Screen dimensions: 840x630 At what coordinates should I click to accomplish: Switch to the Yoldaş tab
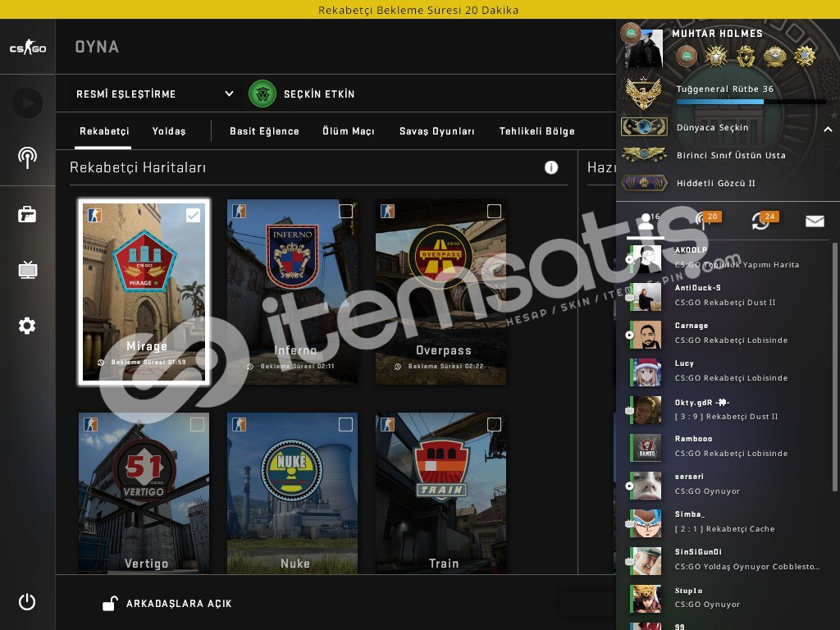click(x=169, y=131)
